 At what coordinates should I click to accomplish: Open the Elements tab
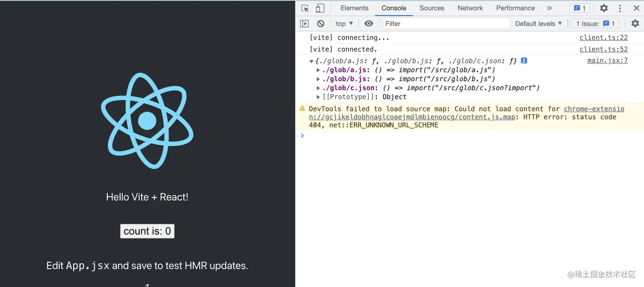click(x=354, y=8)
